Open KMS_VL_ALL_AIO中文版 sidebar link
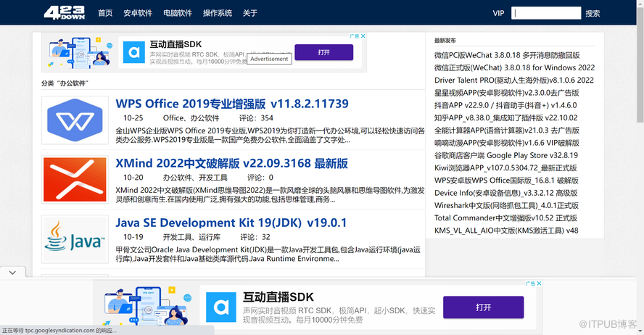The width and height of the screenshot is (644, 335). tap(506, 231)
